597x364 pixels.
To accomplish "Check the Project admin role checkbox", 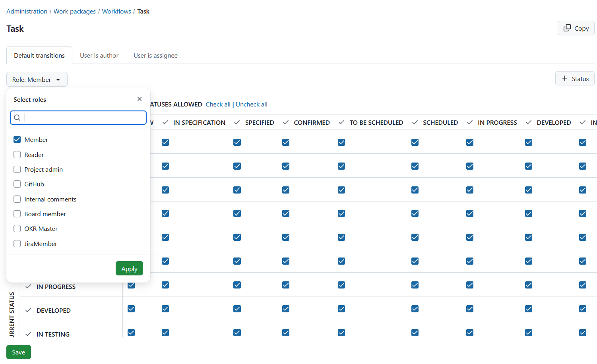I will pos(17,169).
